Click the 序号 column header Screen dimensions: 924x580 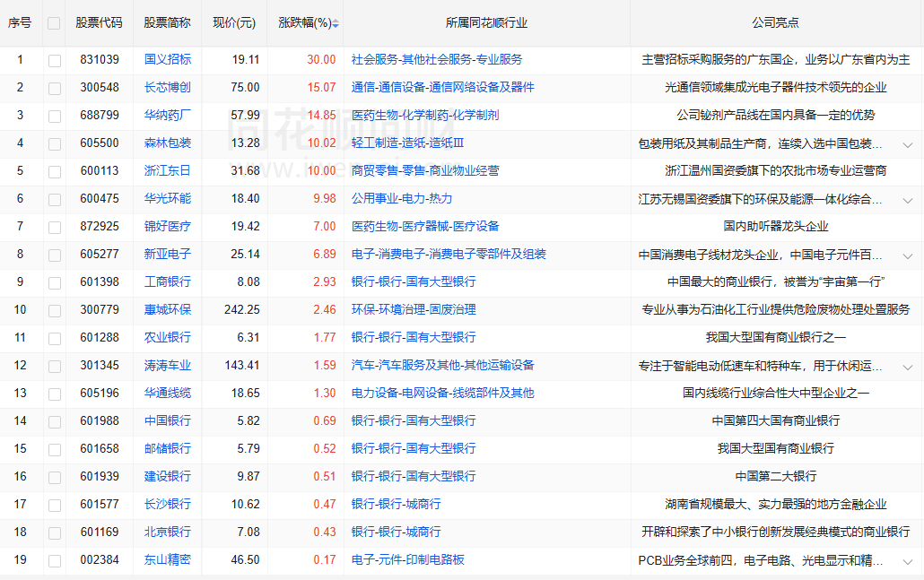click(20, 23)
